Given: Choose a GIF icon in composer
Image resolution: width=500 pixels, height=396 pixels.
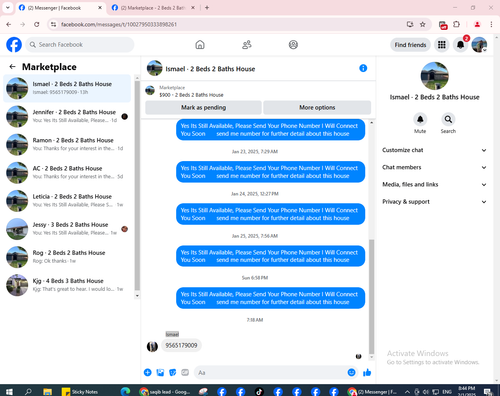Looking at the screenshot, I should point(185,372).
